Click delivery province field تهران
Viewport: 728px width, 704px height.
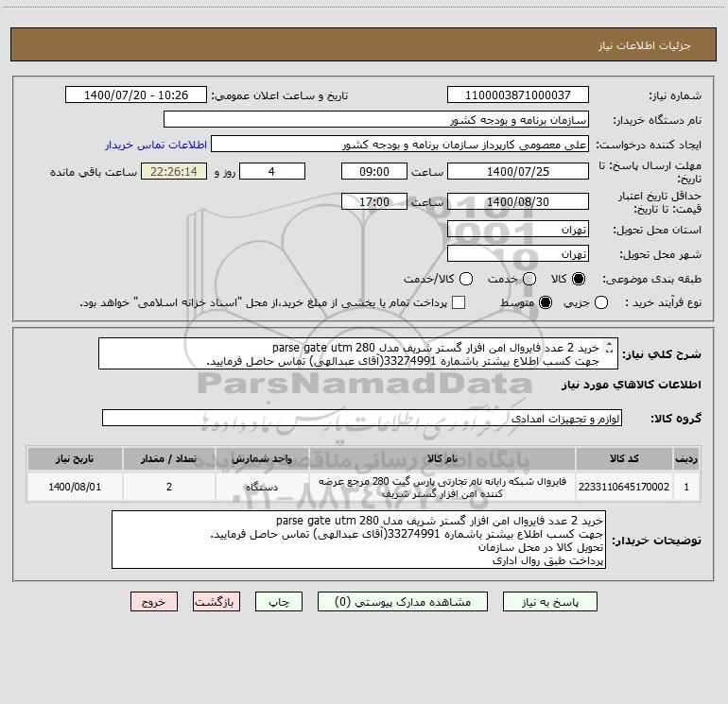[518, 229]
